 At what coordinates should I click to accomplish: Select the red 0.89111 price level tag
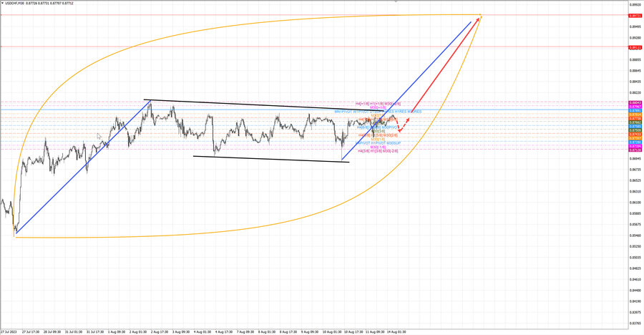[635, 48]
